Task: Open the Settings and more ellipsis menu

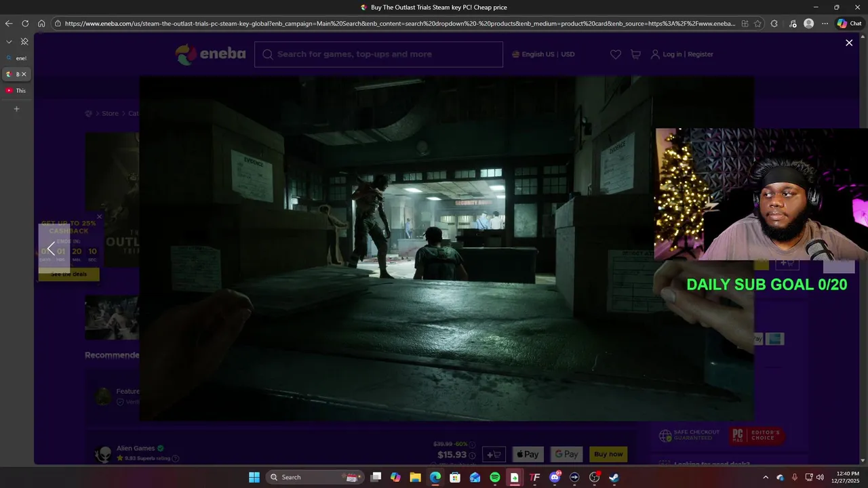Action: (825, 24)
